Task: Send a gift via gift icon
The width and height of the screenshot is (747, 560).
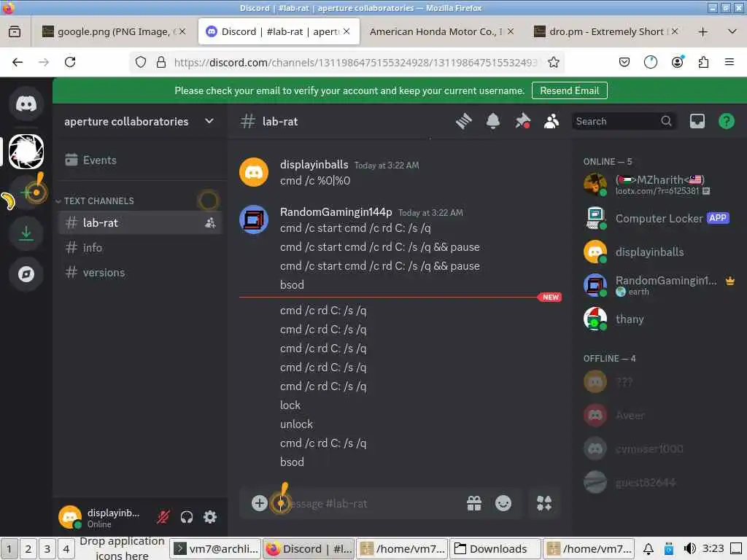Action: (474, 503)
